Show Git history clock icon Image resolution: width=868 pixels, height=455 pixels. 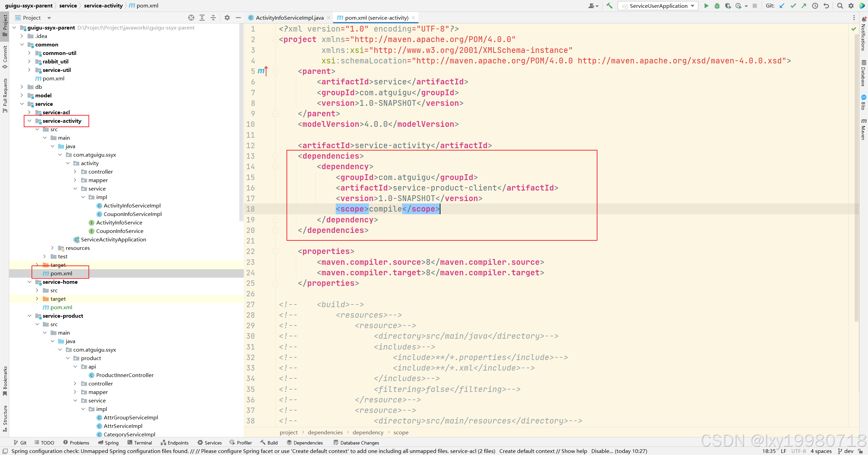(x=815, y=6)
